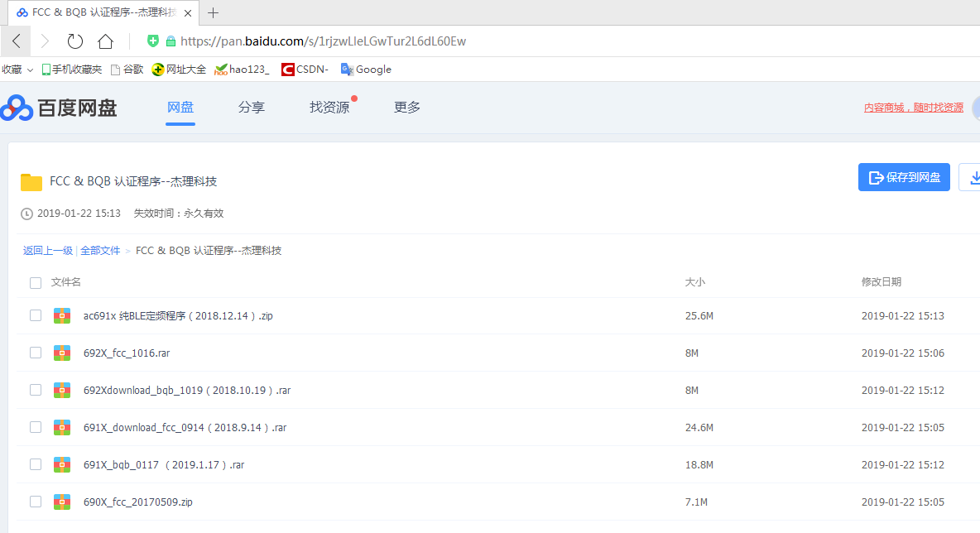Click the 保存到网盘 button

[904, 177]
